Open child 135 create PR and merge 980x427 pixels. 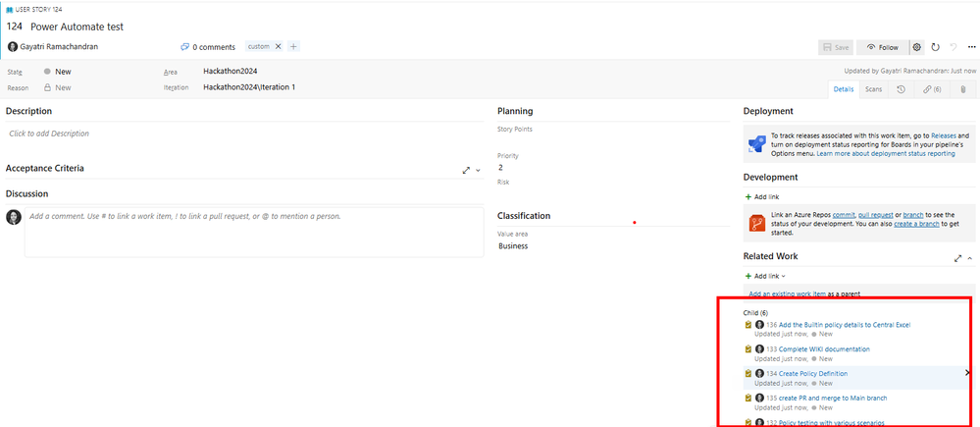click(x=833, y=398)
